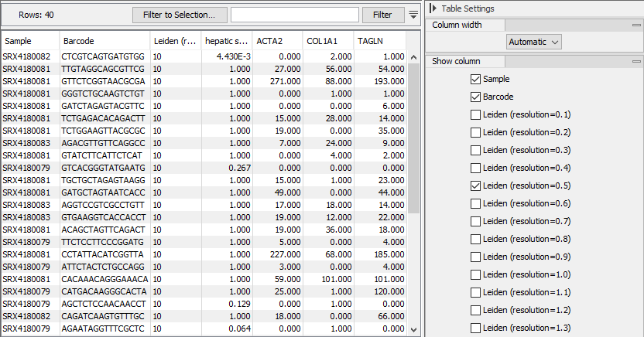Image resolution: width=644 pixels, height=337 pixels.
Task: Select barcode GATGCTAGTAATCACC cell
Action: coord(104,192)
